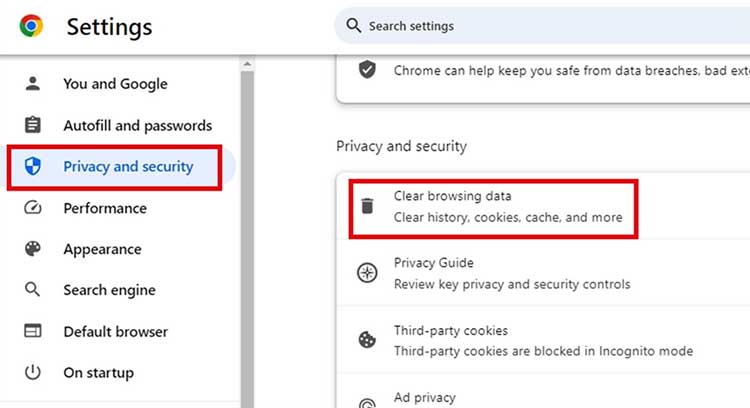Open the Privacy Guide entry
Screen dimensions: 750x408
click(543, 273)
